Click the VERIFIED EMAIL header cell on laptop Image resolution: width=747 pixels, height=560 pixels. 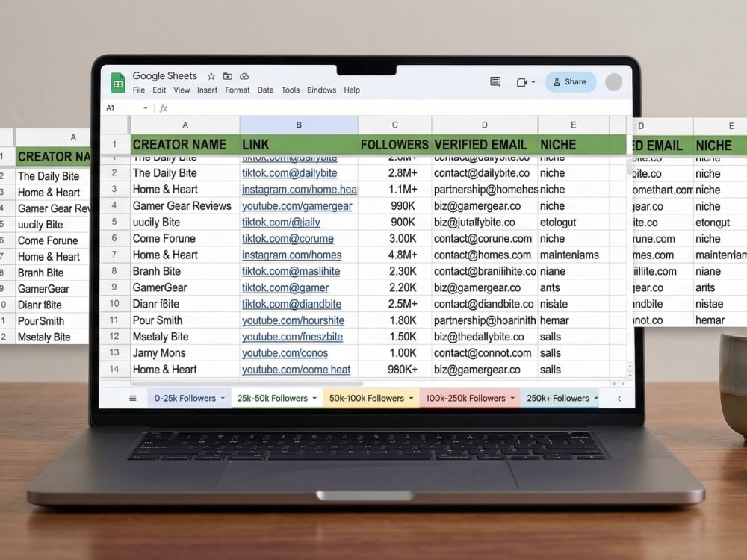click(485, 145)
